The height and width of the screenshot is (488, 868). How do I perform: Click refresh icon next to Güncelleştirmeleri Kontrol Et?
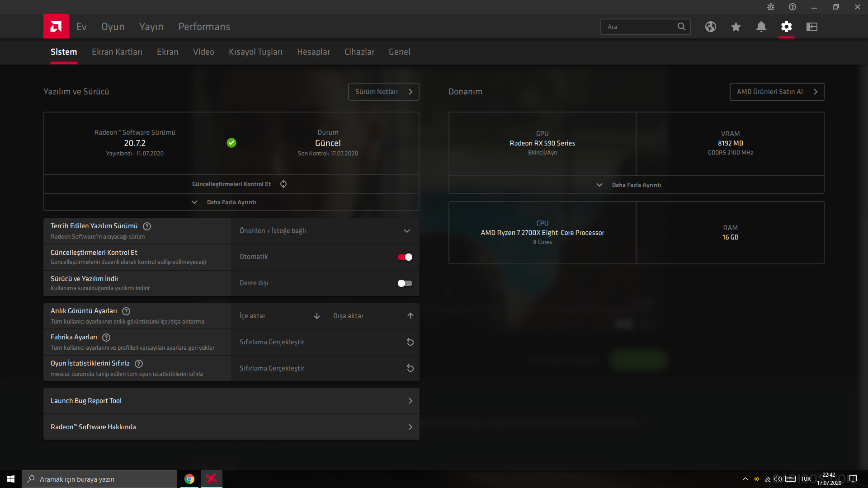pyautogui.click(x=283, y=184)
